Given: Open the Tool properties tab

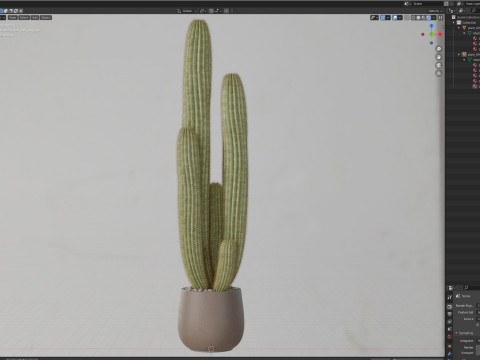Looking at the screenshot, I should pos(450,297).
